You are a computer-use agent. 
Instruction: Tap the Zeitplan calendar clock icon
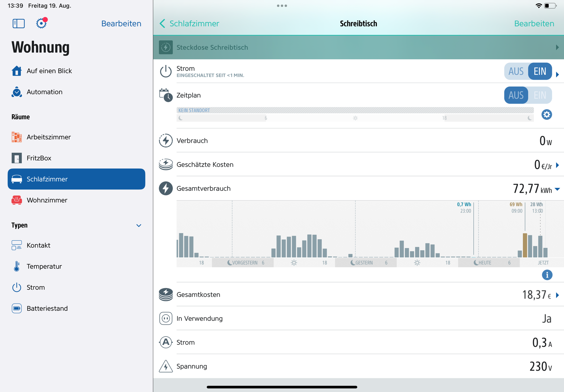tap(166, 95)
